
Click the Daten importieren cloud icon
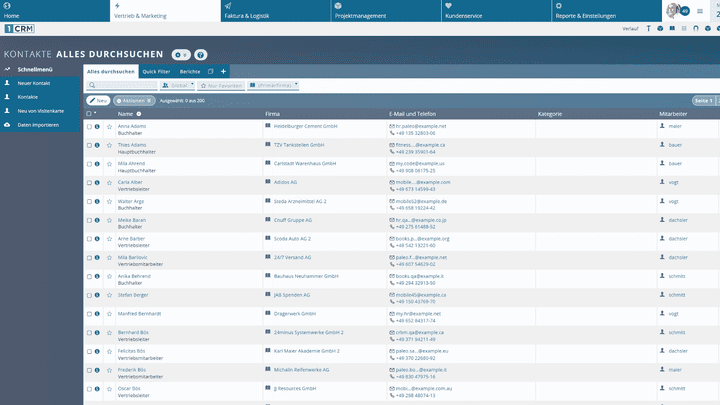(x=7, y=125)
